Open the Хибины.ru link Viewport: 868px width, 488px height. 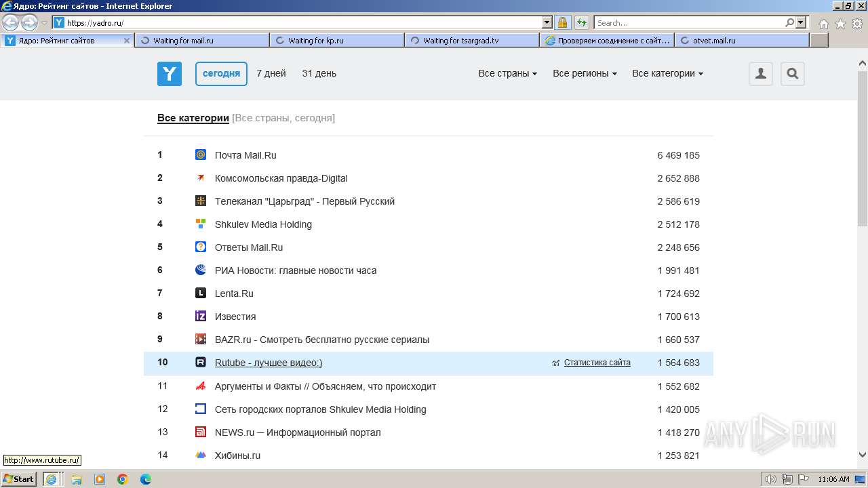tap(237, 455)
